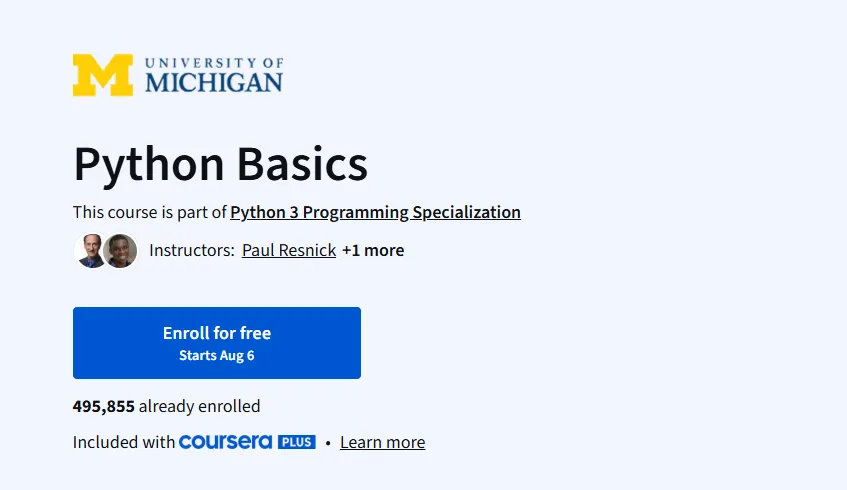
Task: Click the blue PLUS badge
Action: pyautogui.click(x=297, y=442)
